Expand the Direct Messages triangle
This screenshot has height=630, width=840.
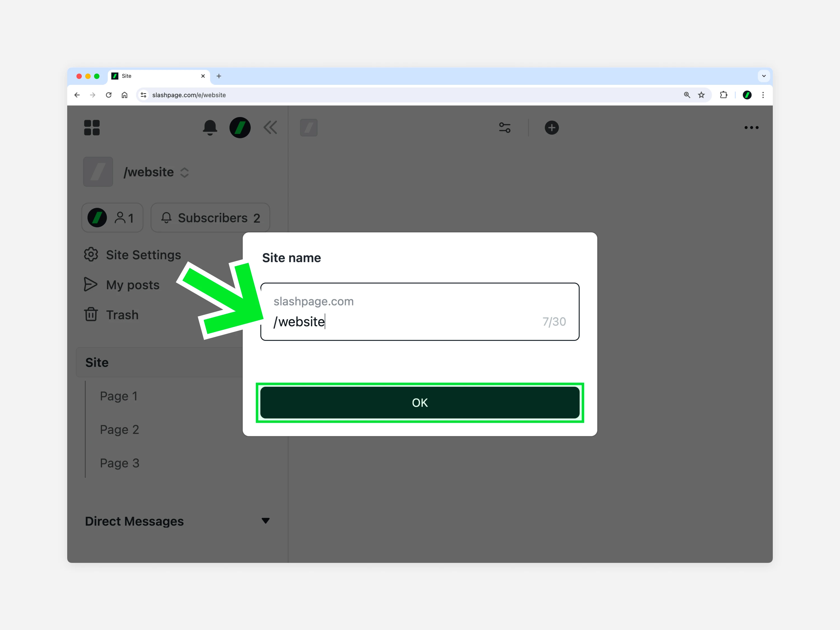click(266, 521)
